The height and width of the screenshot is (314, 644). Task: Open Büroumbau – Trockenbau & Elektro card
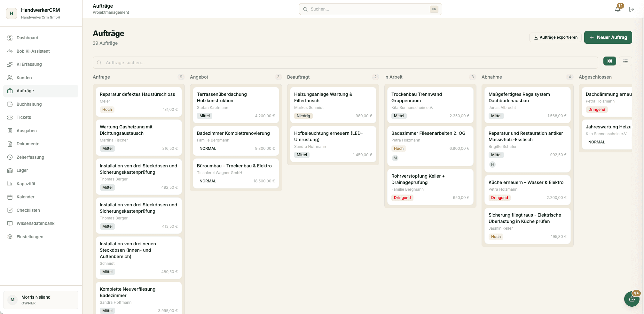click(x=236, y=173)
